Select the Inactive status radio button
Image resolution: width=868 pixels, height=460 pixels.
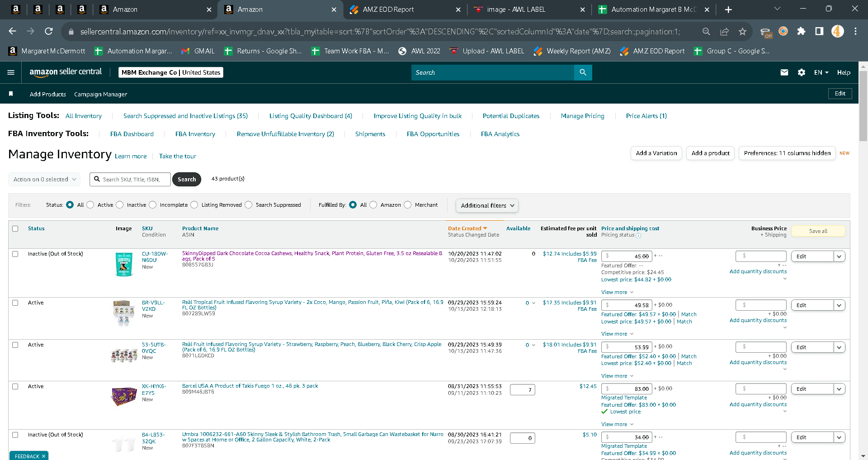[120, 205]
